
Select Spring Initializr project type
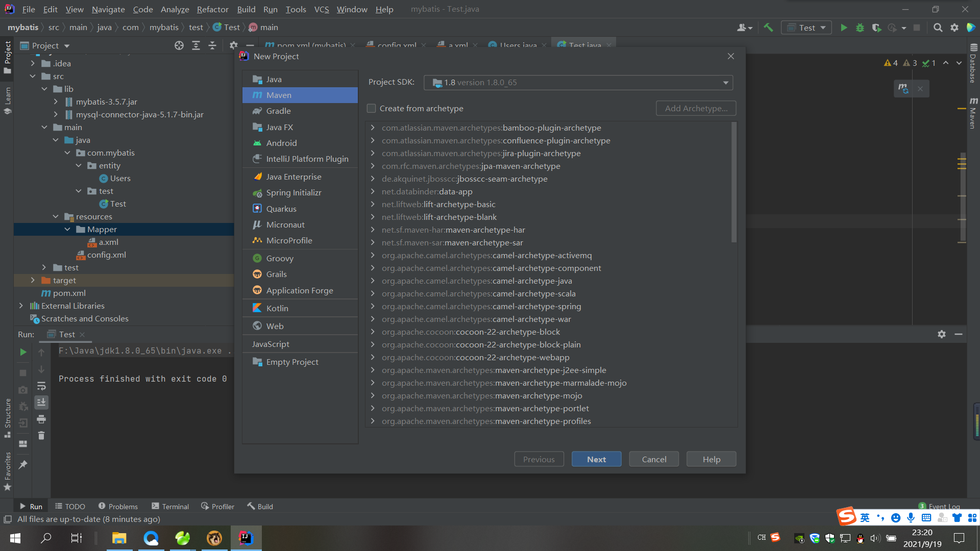point(293,192)
